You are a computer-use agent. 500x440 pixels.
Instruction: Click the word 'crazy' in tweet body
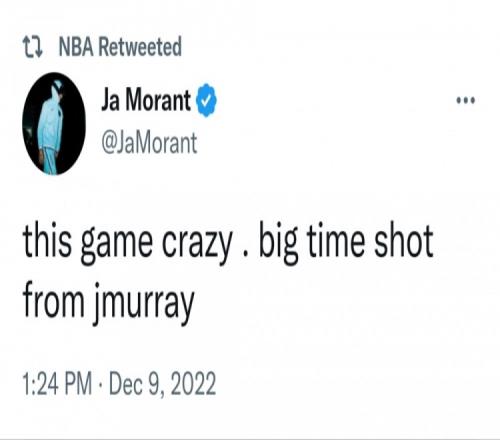197,245
